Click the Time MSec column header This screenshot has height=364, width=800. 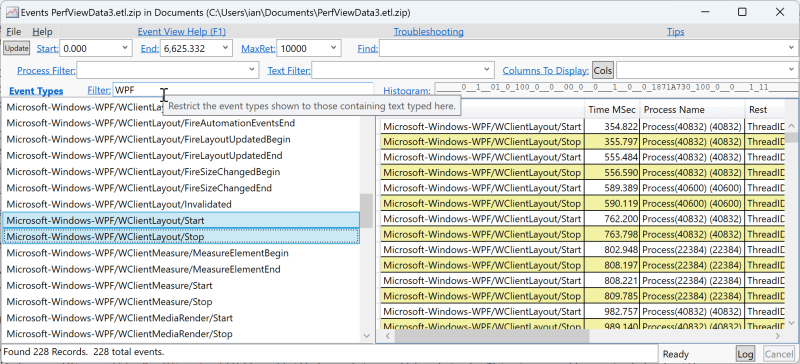pyautogui.click(x=612, y=109)
